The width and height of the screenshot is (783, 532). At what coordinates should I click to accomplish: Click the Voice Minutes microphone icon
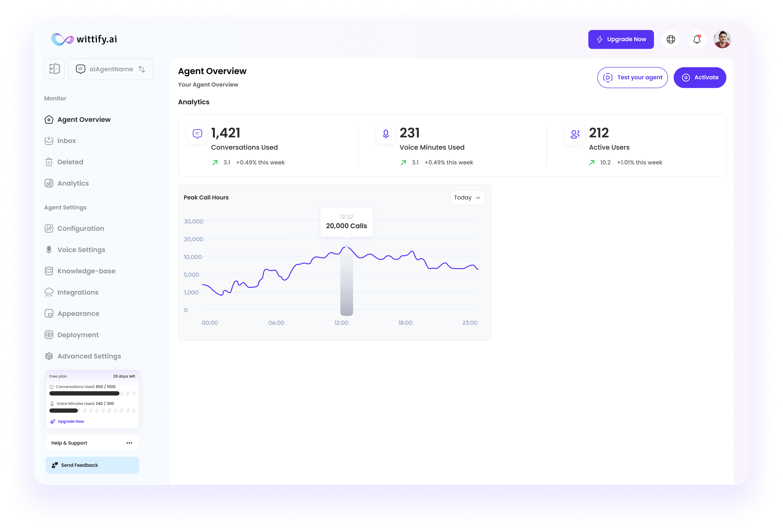(x=386, y=134)
